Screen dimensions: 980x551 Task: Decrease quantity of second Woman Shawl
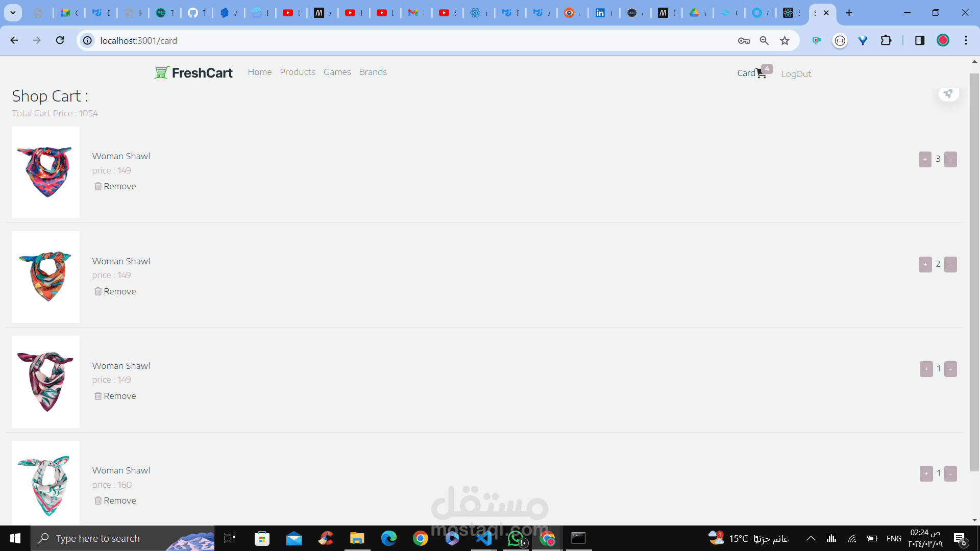[x=950, y=265]
